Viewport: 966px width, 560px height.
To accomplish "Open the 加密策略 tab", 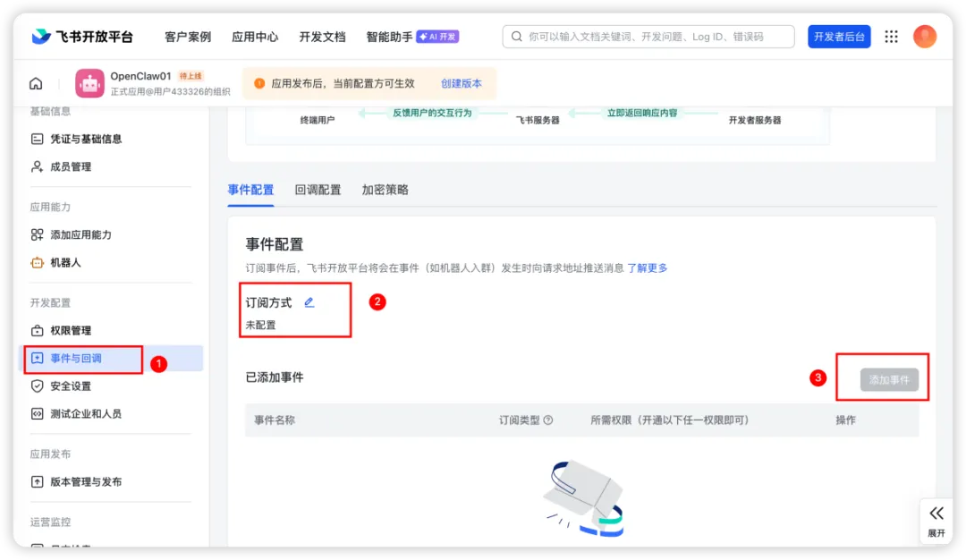I will (x=385, y=190).
